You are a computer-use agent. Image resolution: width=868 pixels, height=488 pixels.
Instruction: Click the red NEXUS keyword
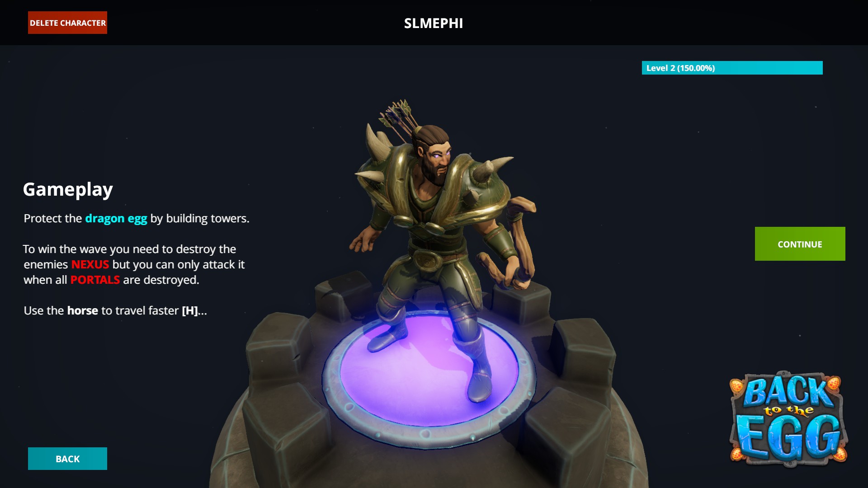click(x=90, y=264)
